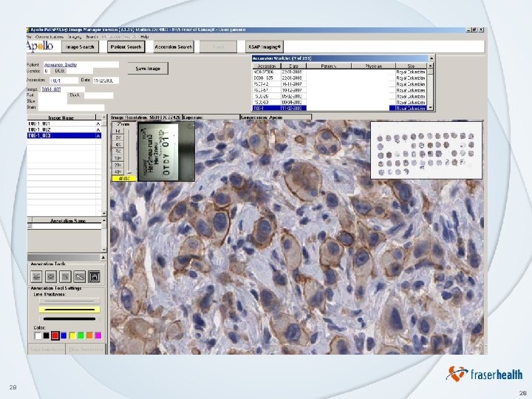
Task: Pick the blue annotation color
Action: tap(64, 335)
